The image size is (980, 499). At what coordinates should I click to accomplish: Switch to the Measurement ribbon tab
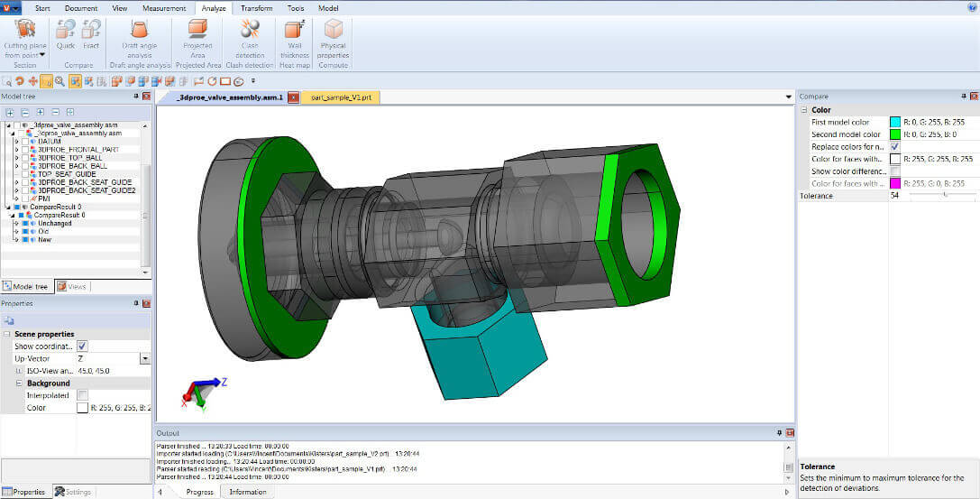click(163, 7)
